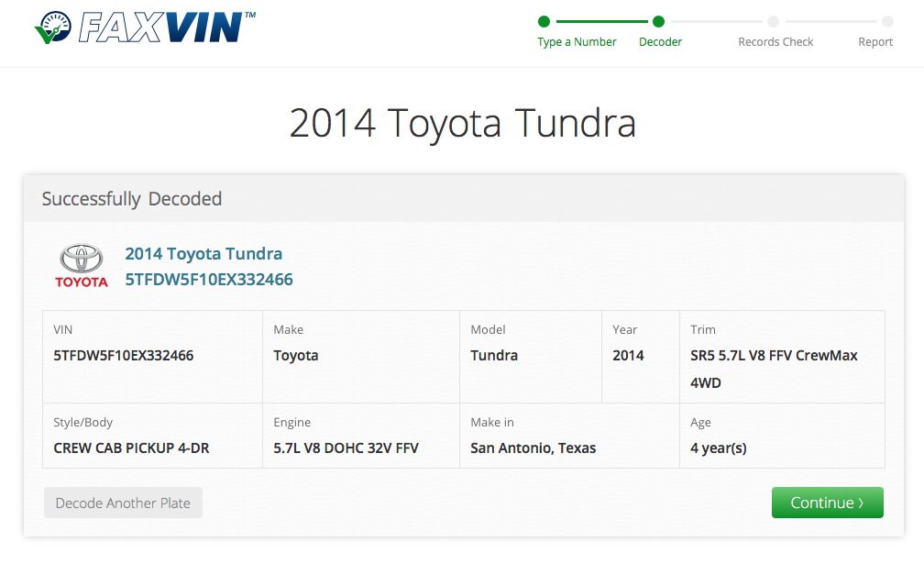
Task: Click the San Antonio, Texas value
Action: click(533, 448)
